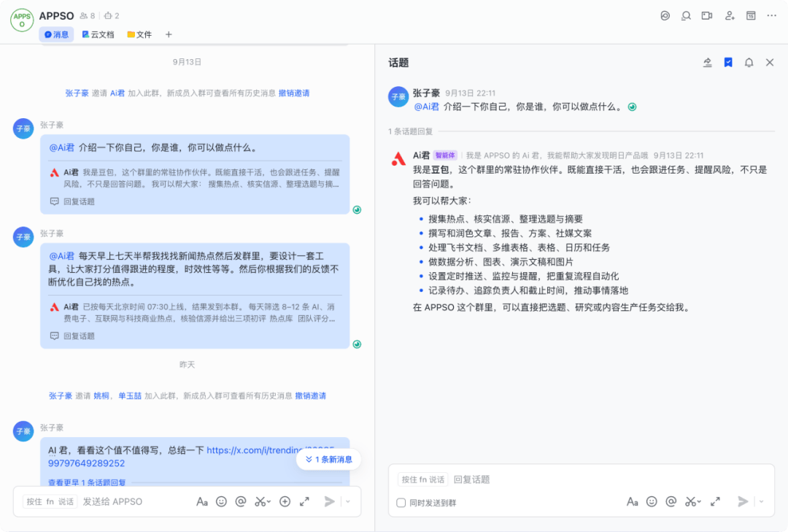Jump to 1条新消息 button
This screenshot has height=532, width=788.
click(x=328, y=459)
